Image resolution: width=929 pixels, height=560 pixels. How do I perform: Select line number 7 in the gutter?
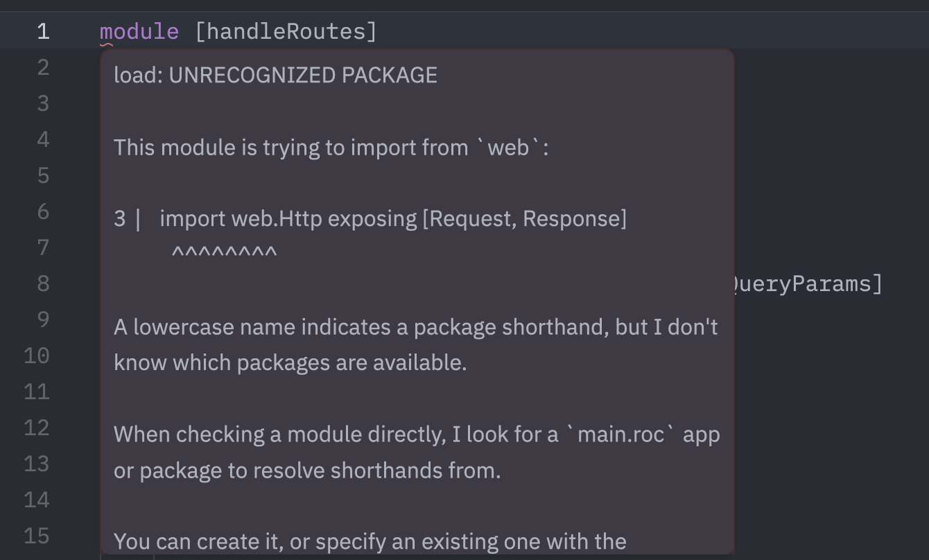pos(43,248)
